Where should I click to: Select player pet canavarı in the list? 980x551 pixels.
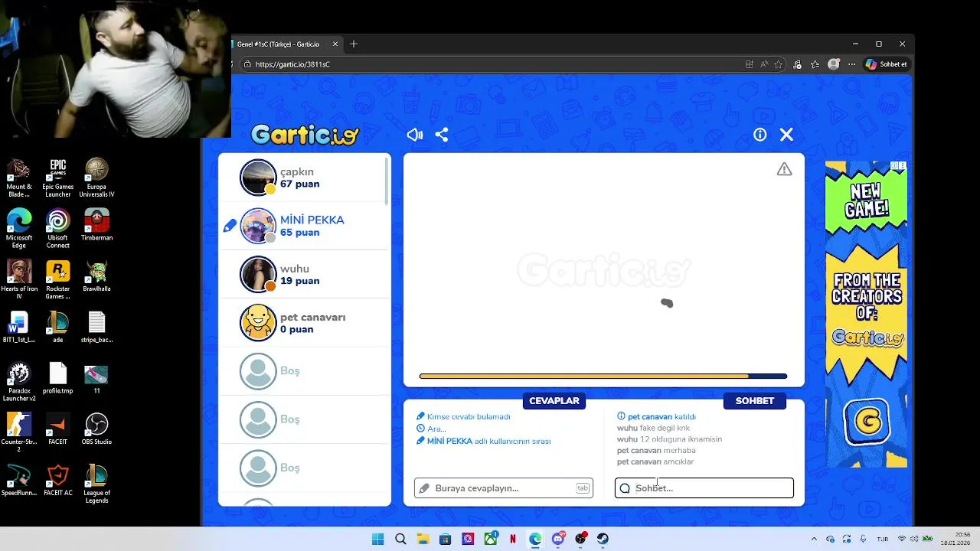pos(305,323)
